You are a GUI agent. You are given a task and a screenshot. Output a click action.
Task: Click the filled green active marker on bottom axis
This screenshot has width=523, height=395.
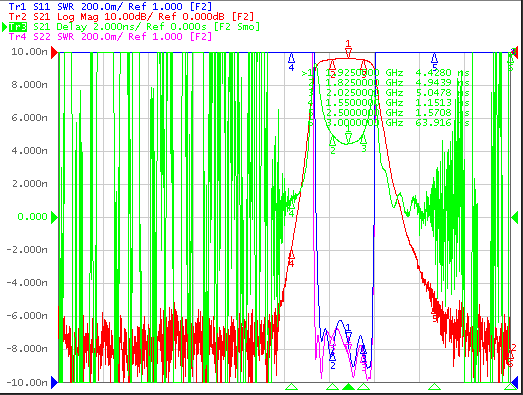(x=348, y=387)
